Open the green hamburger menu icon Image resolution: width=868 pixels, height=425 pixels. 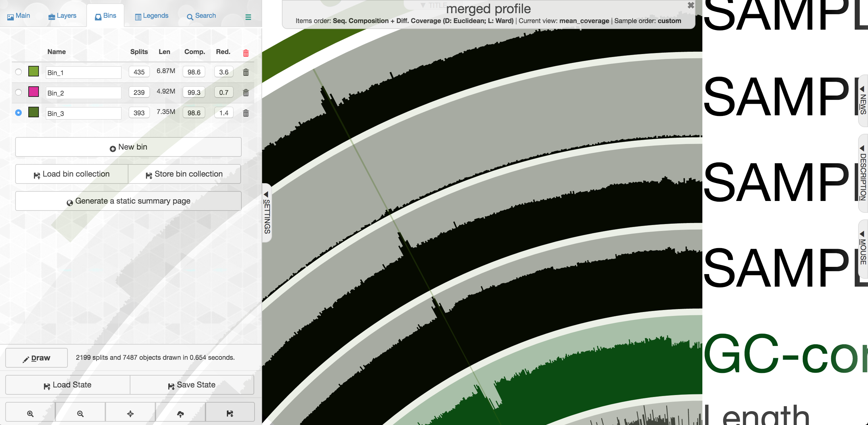248,17
